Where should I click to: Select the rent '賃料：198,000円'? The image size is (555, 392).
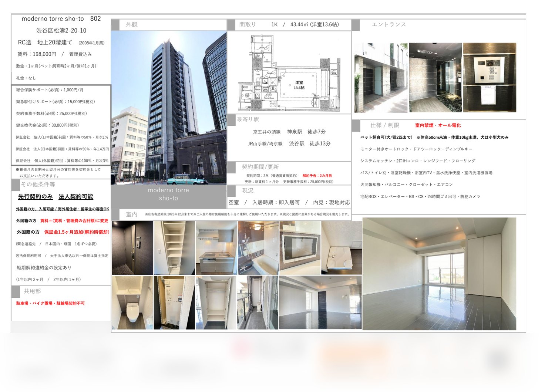point(37,54)
